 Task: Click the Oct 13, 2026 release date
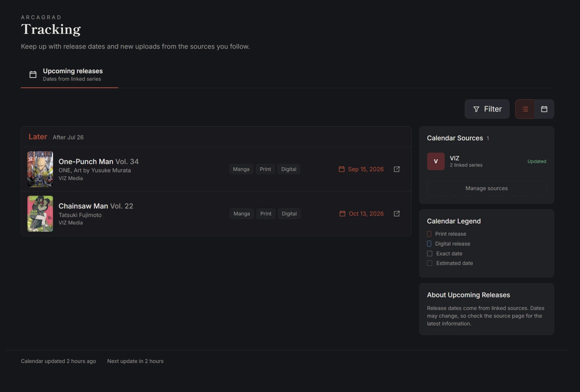366,214
